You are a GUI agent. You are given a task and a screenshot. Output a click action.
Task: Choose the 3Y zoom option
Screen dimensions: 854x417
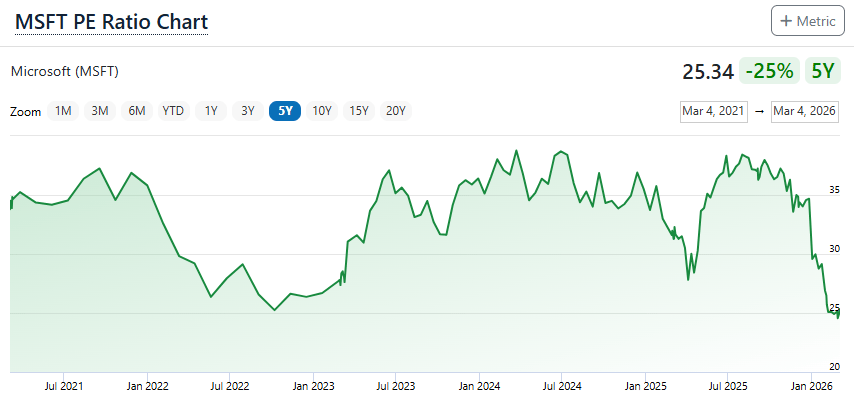pos(248,111)
